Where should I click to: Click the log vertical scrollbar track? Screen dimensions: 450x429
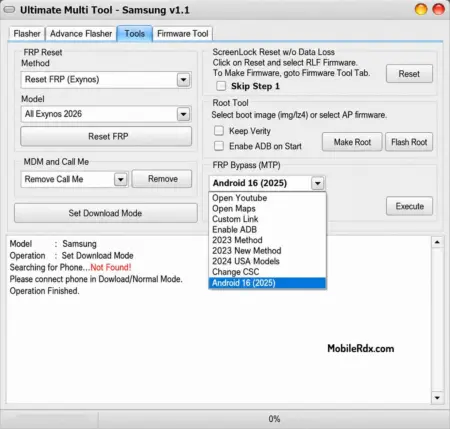[x=437, y=320]
